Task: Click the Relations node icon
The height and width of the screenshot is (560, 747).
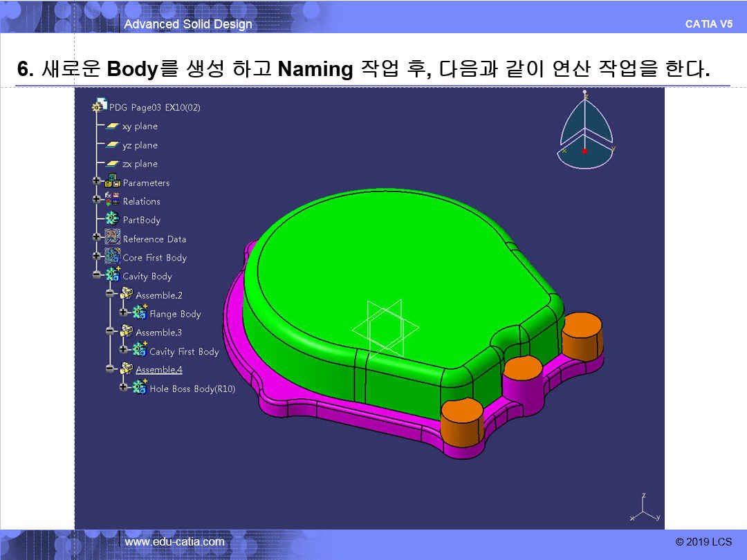Action: 112,201
